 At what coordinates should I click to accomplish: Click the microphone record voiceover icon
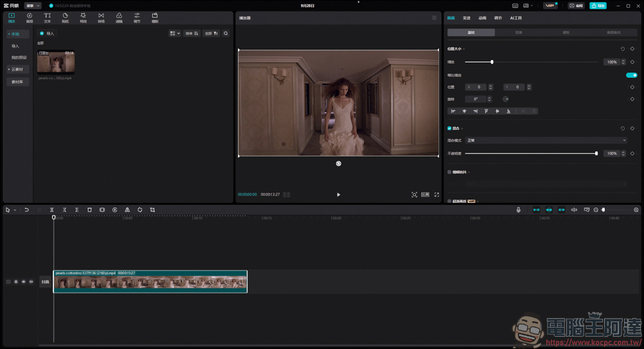click(x=518, y=210)
